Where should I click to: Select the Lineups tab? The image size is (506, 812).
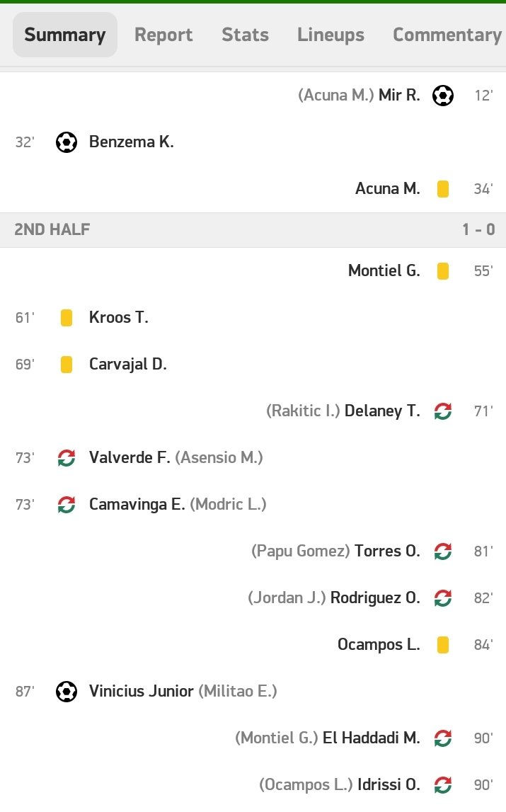tap(330, 35)
